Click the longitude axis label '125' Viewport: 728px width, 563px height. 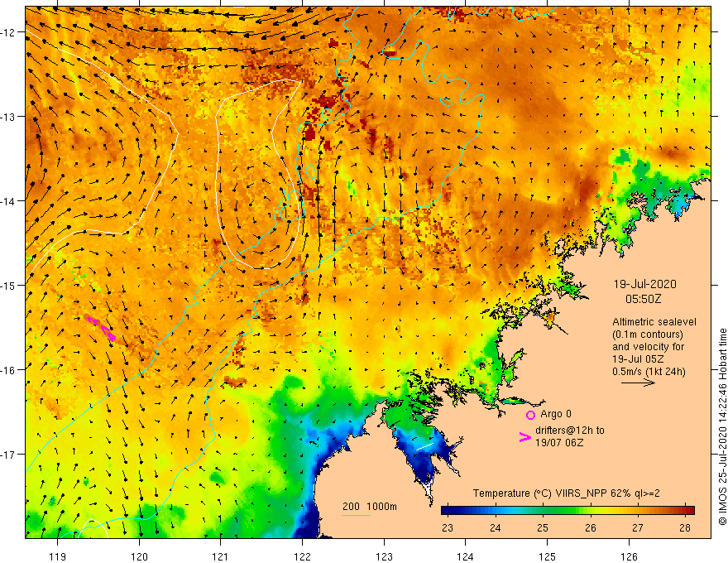coord(548,556)
